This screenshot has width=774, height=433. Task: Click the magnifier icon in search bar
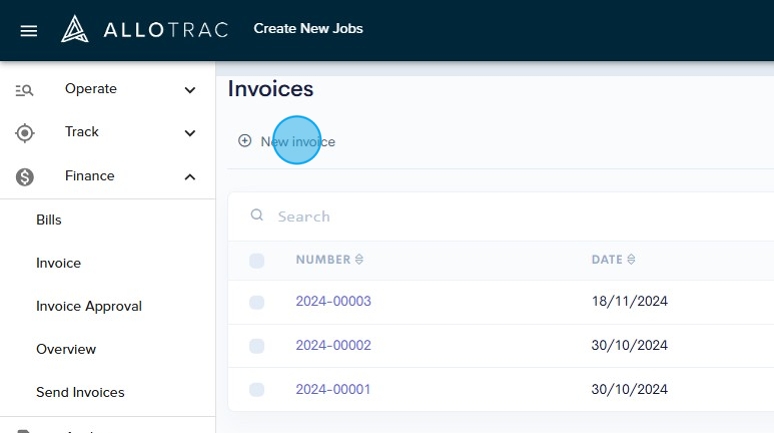pos(257,215)
